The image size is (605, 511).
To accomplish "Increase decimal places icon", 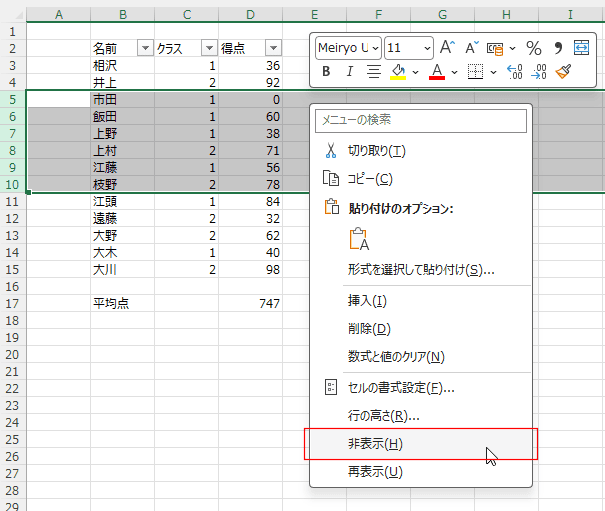I will point(515,72).
